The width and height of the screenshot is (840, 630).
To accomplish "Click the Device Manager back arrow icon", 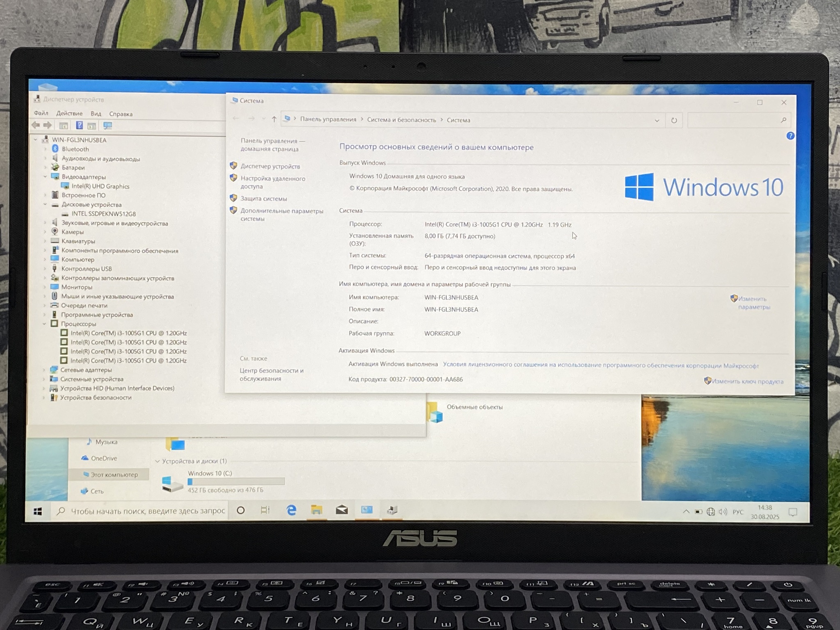I will click(x=36, y=125).
